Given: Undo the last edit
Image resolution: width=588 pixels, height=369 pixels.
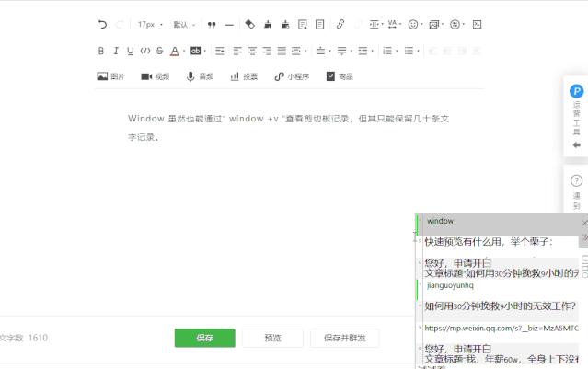Looking at the screenshot, I should point(102,25).
